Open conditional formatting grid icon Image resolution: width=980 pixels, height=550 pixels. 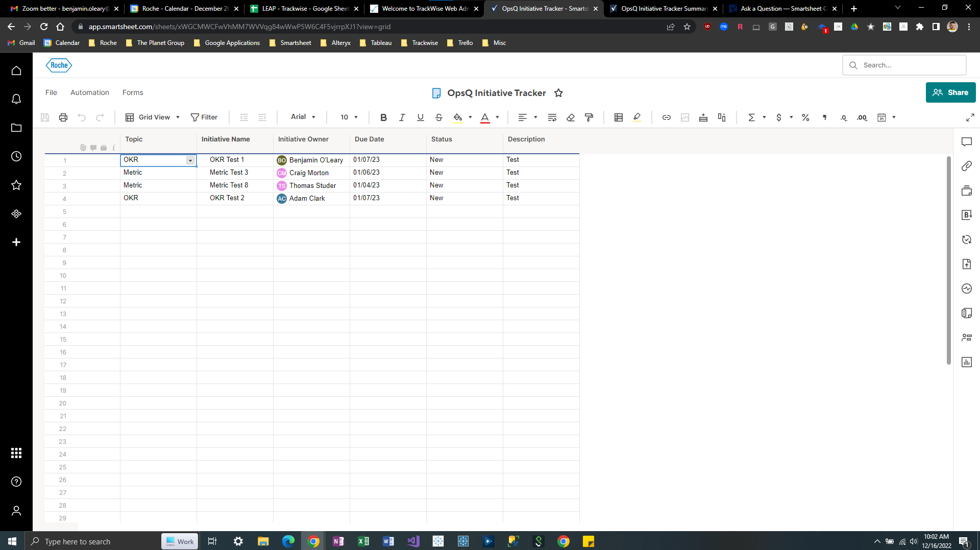[x=619, y=117]
